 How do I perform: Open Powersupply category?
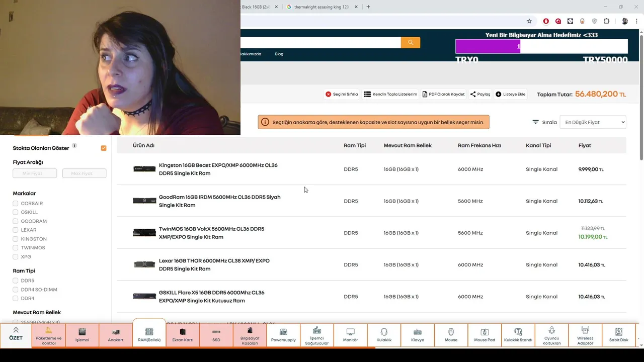click(283, 335)
